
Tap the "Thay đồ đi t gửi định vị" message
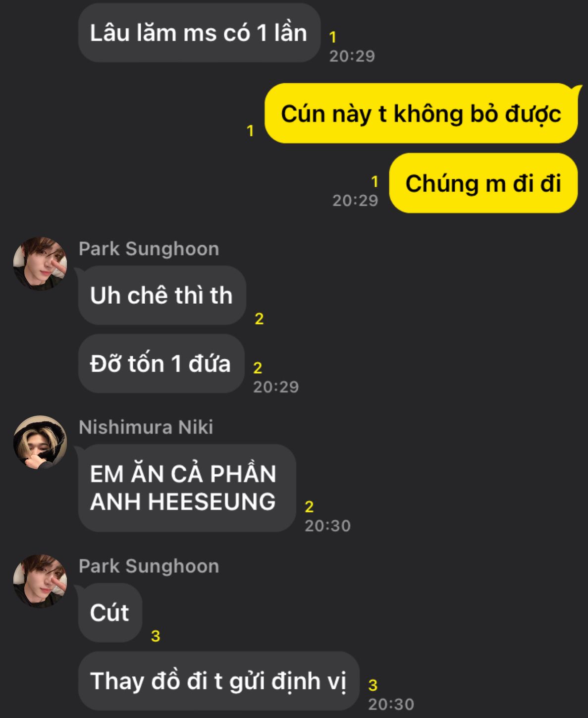pos(218,681)
